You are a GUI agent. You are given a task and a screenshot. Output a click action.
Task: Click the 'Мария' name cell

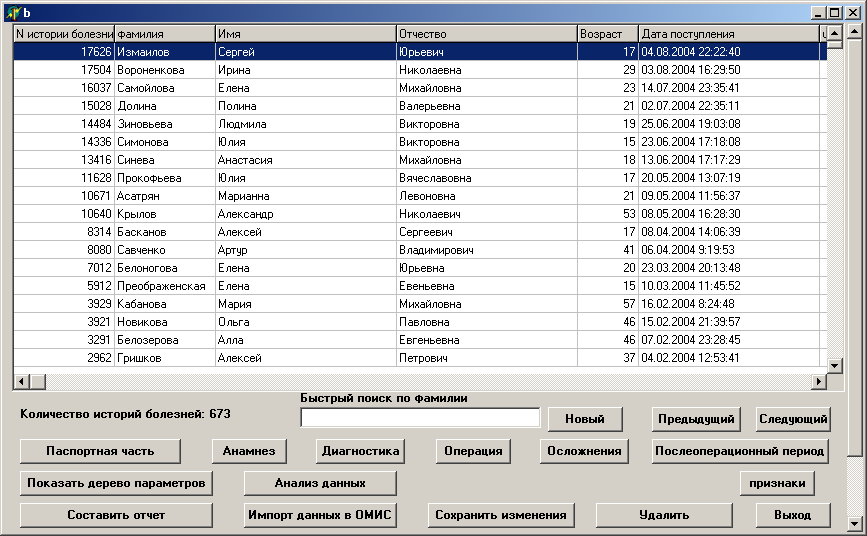click(x=306, y=304)
